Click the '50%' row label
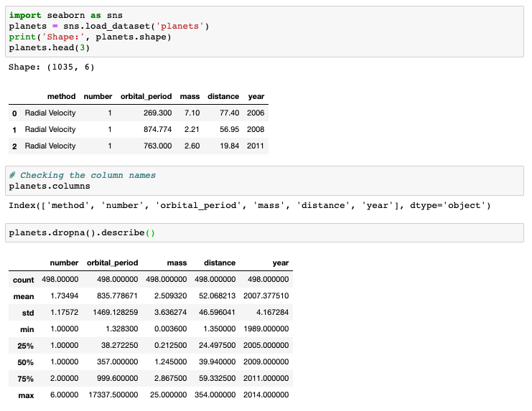The image size is (532, 411). 25,362
